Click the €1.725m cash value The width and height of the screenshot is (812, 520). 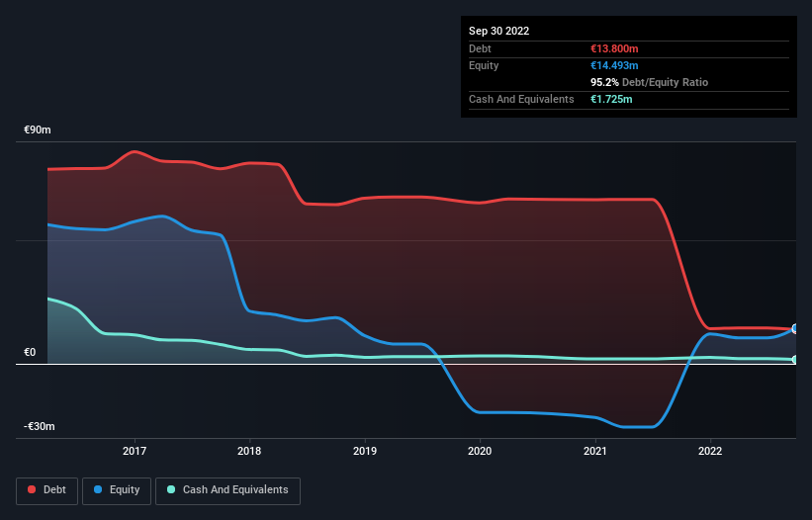click(611, 99)
